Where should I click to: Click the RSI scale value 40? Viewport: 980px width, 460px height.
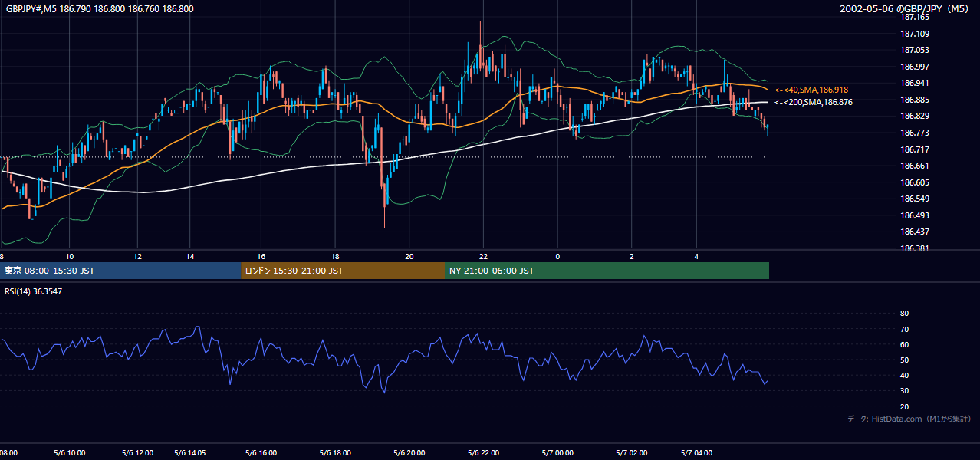point(904,375)
